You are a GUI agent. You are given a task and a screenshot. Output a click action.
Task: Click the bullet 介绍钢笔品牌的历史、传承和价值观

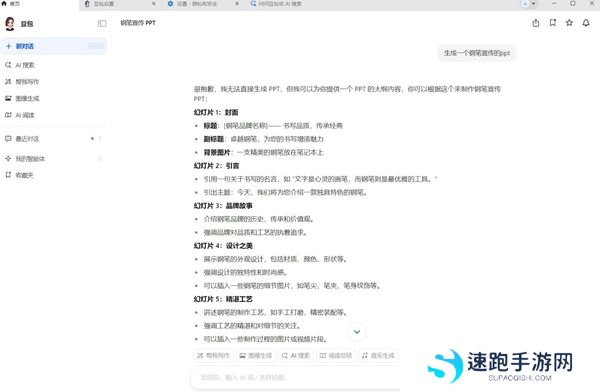click(x=259, y=219)
